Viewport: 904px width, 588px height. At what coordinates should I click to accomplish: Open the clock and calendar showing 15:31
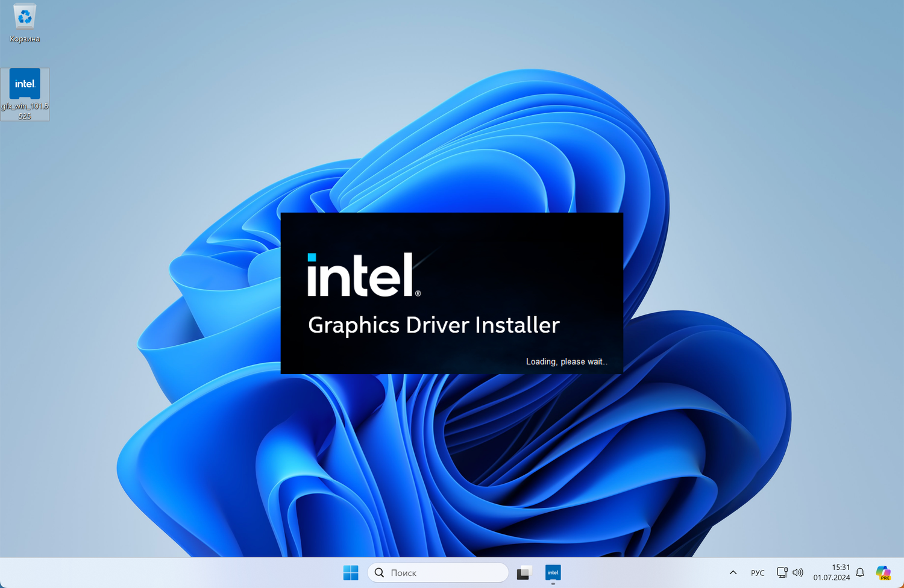click(x=832, y=572)
